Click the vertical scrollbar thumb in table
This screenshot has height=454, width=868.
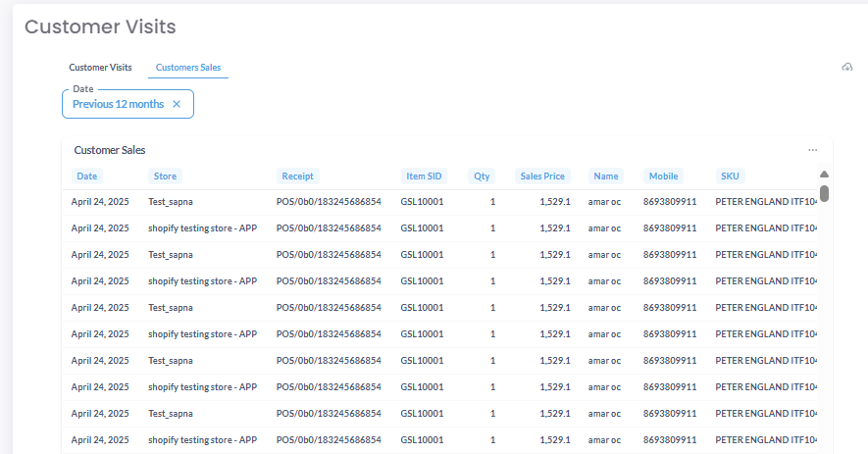(x=824, y=193)
